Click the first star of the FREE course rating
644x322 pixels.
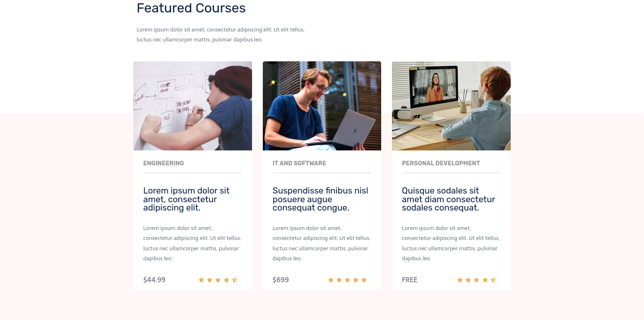[460, 280]
